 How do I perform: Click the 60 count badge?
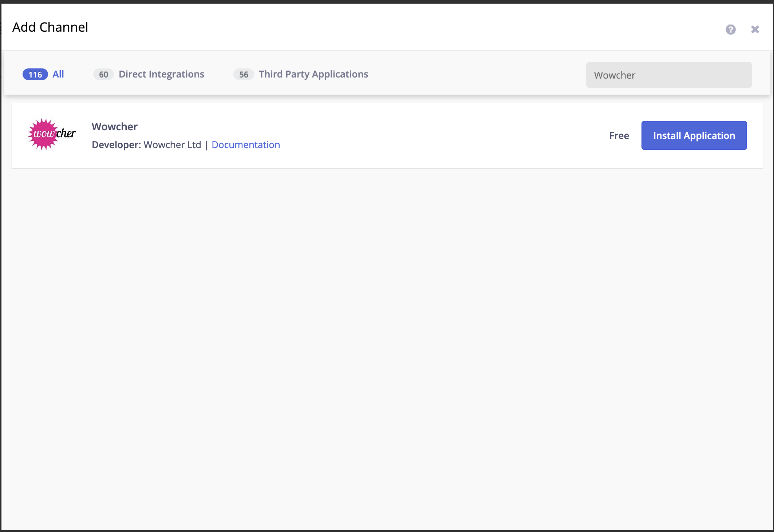click(103, 74)
